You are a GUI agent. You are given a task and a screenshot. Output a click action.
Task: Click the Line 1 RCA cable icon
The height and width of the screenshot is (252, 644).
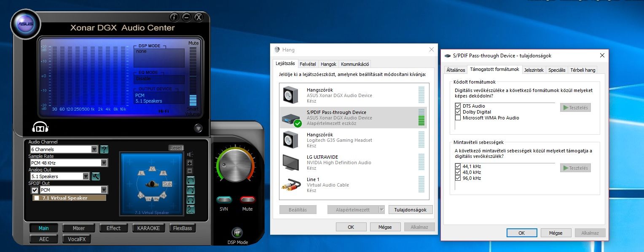point(291,185)
